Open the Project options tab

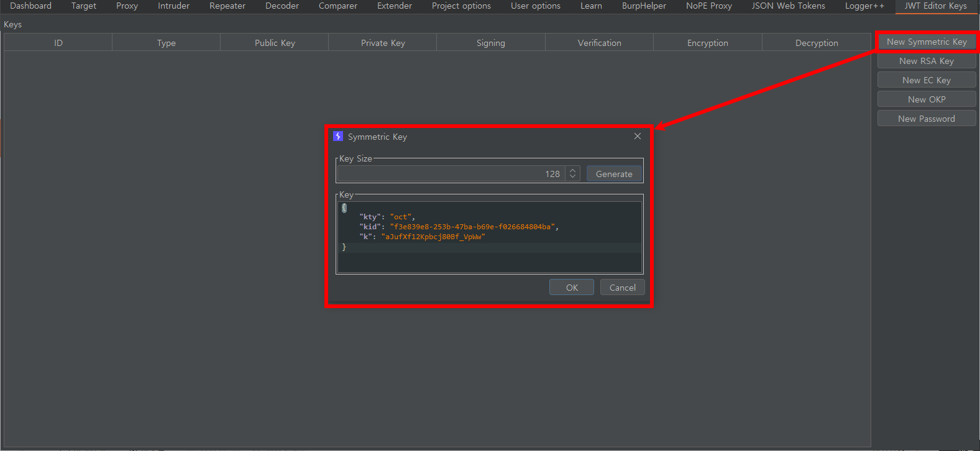(461, 6)
